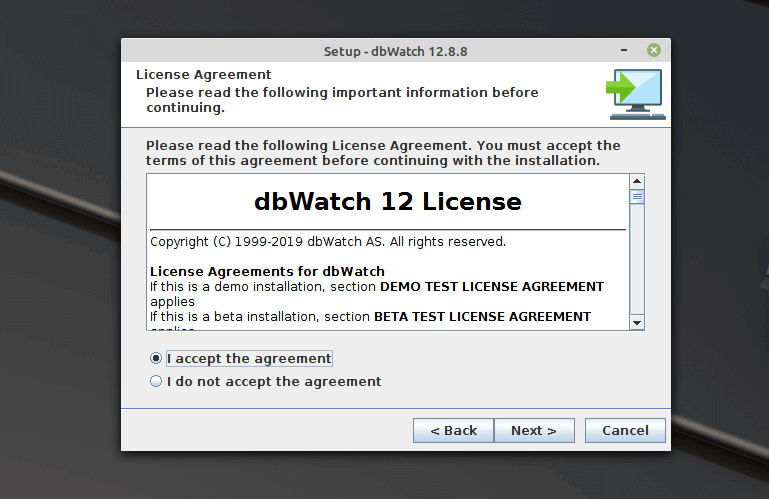The width and height of the screenshot is (769, 499).
Task: Cancel the dbWatch installation
Action: [x=625, y=430]
